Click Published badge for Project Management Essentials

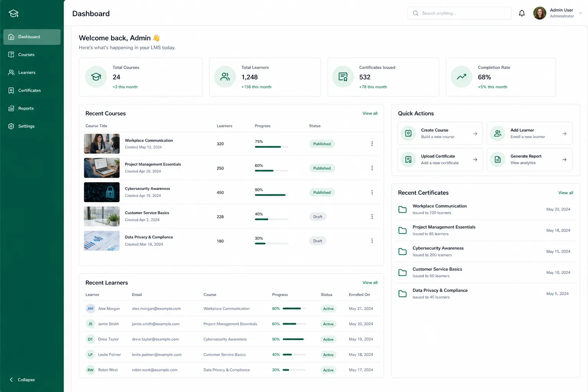pos(322,168)
